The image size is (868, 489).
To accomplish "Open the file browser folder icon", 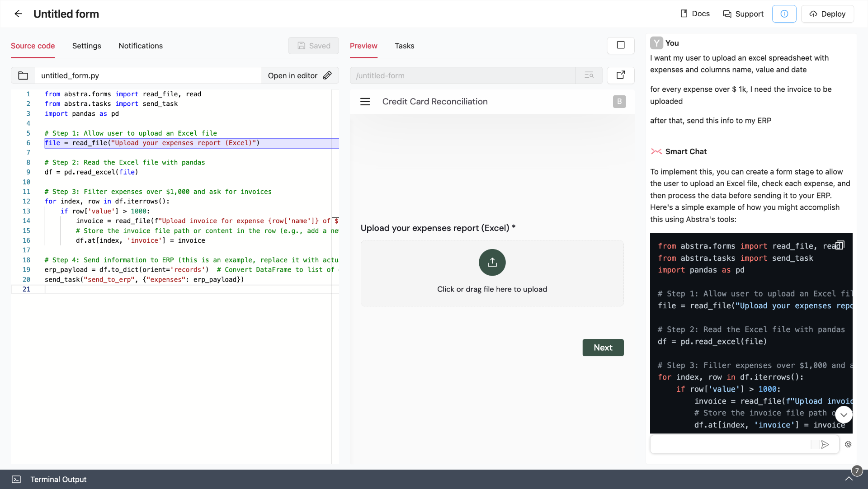I will 23,75.
